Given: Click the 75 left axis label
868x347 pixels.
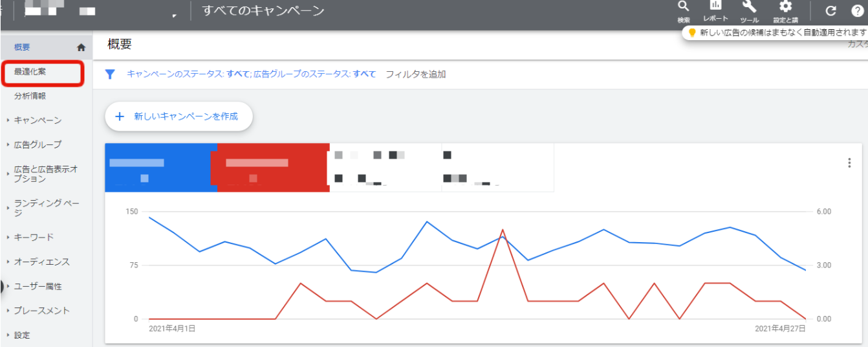Looking at the screenshot, I should (x=135, y=265).
